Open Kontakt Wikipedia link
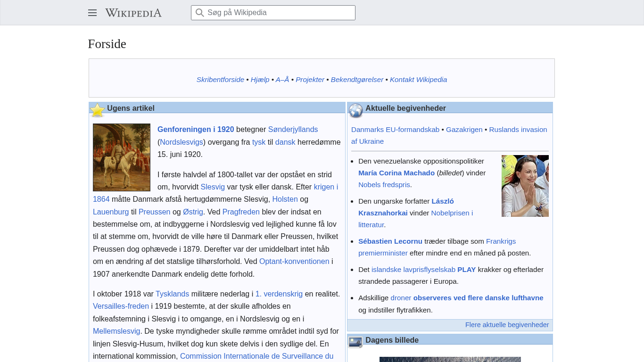Viewport: 644px width, 362px height. coord(418,80)
